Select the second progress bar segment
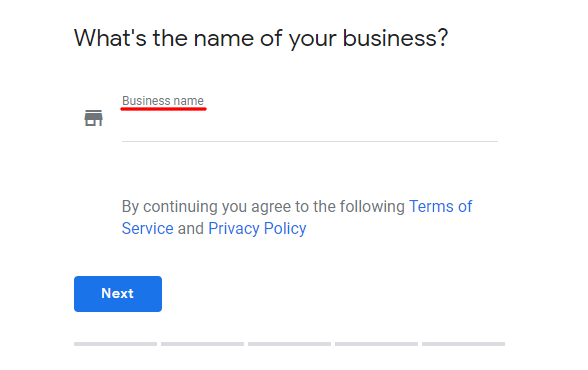The width and height of the screenshot is (588, 370). (x=202, y=344)
